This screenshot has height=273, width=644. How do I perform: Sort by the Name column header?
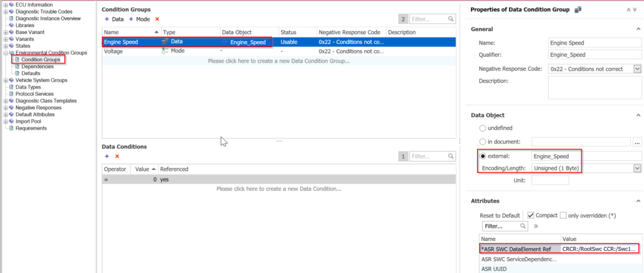[131, 32]
